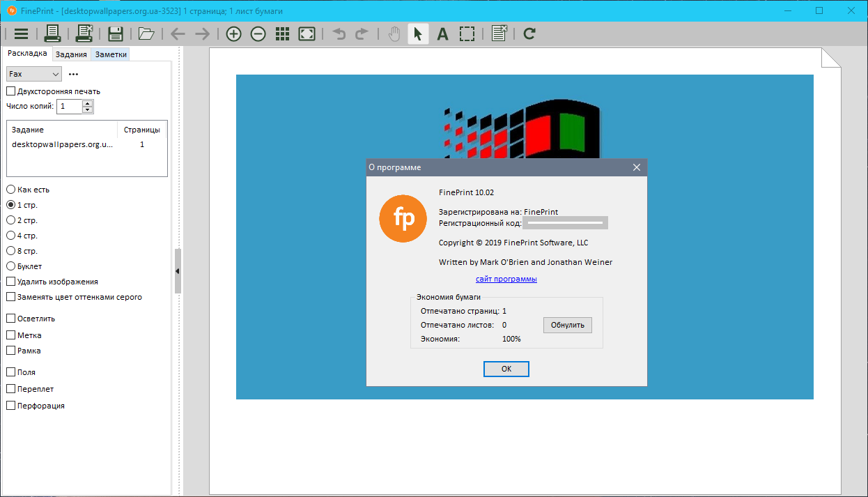Screen dimensions: 868x497
Task: Switch to the Заметки tab
Action: (x=110, y=54)
